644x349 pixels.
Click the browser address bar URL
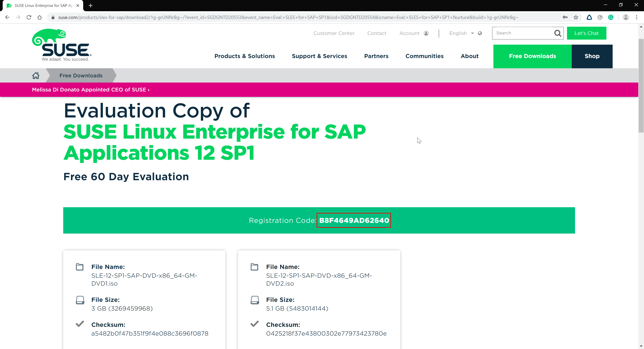coord(288,17)
